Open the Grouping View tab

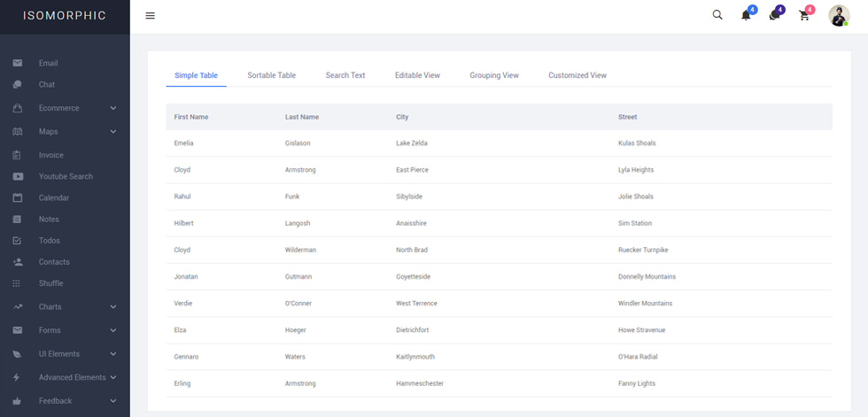coord(494,75)
